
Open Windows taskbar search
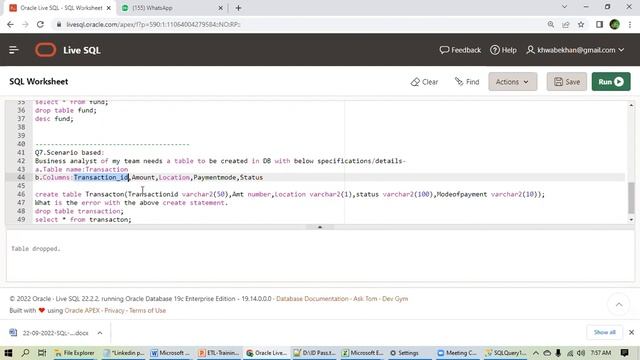tap(25, 353)
